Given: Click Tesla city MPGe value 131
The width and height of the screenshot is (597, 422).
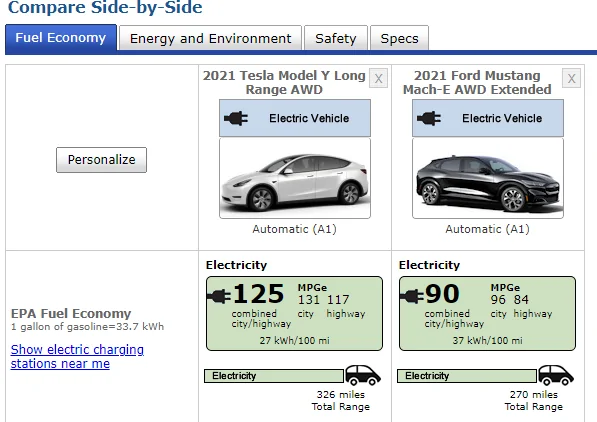Looking at the screenshot, I should 309,300.
